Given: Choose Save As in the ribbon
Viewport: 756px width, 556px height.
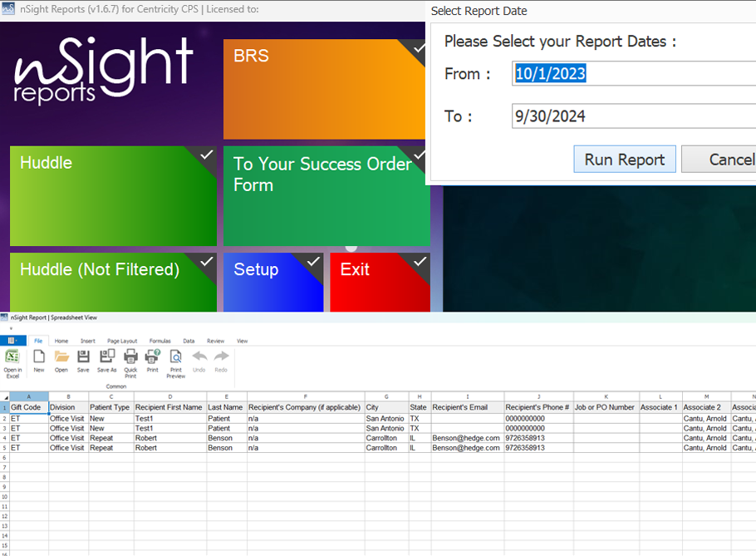Looking at the screenshot, I should coord(107,362).
